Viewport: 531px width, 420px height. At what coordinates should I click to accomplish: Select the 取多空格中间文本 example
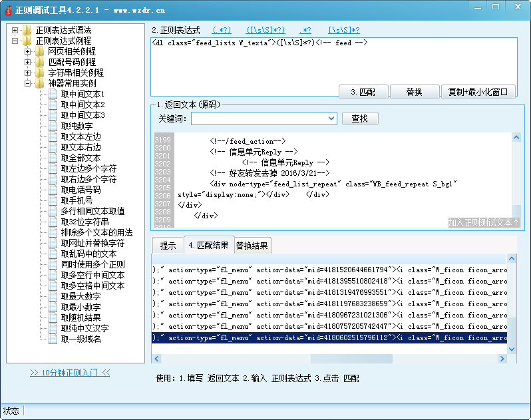pyautogui.click(x=92, y=286)
